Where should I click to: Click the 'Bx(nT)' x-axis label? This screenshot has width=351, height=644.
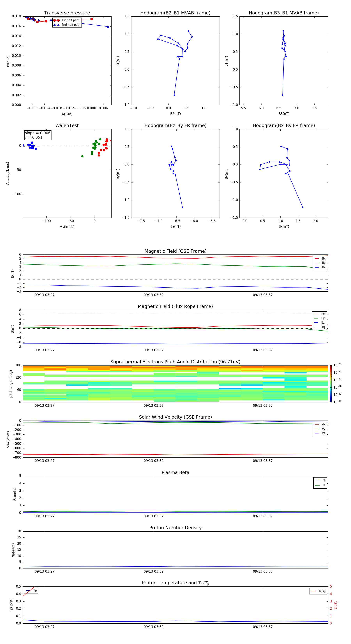tap(284, 227)
